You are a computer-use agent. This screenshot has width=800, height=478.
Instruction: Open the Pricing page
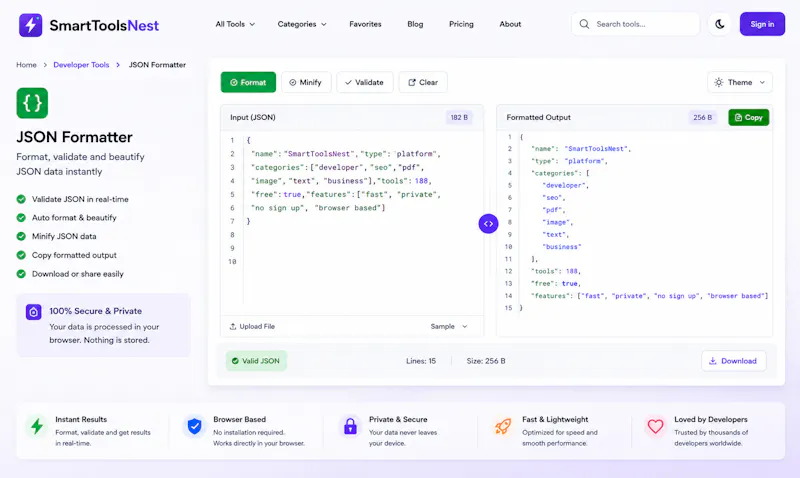coord(461,24)
